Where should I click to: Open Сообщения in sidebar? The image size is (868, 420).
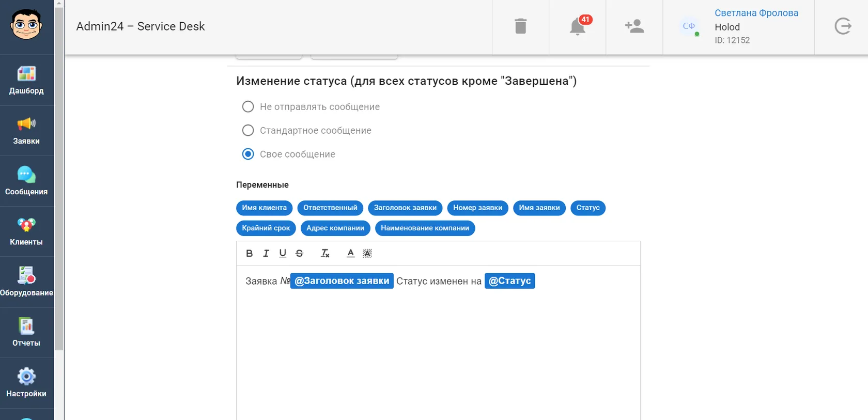26,181
